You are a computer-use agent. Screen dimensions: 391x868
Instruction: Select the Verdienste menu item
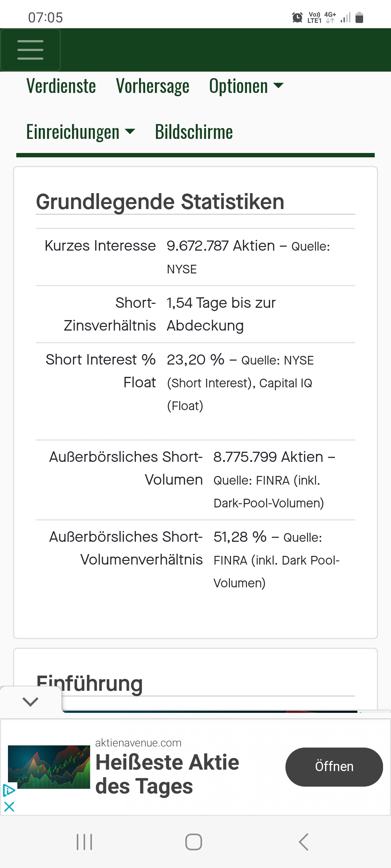[62, 86]
